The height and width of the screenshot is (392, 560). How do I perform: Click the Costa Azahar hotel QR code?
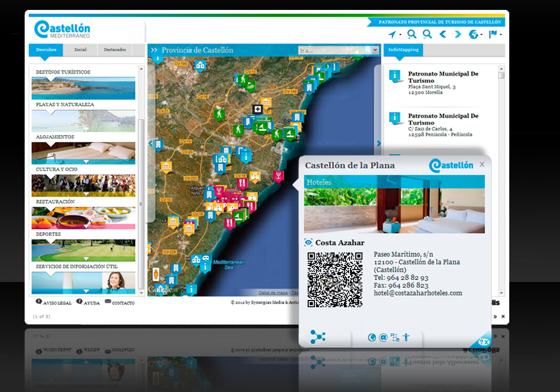[x=335, y=279]
